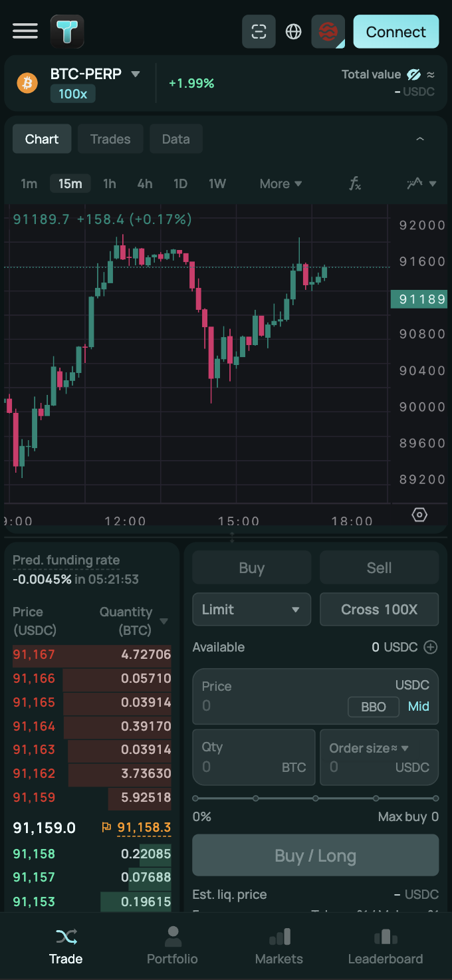
Task: Select the Buy side toggle
Action: click(x=251, y=568)
